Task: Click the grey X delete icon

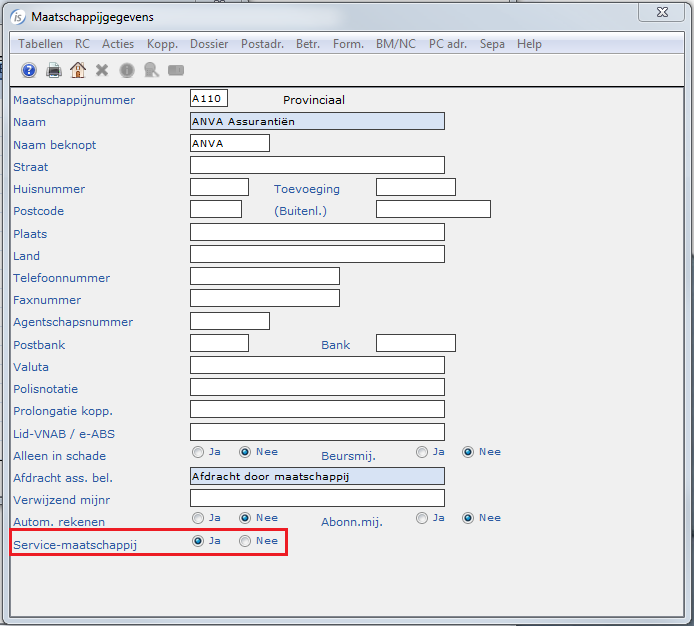Action: click(x=102, y=70)
